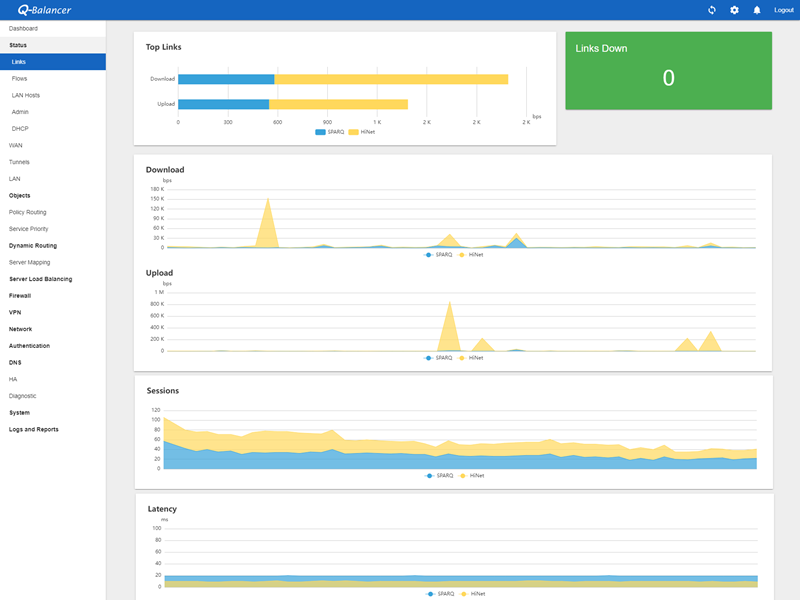Click the Logout link
This screenshot has width=800, height=600.
coord(784,10)
